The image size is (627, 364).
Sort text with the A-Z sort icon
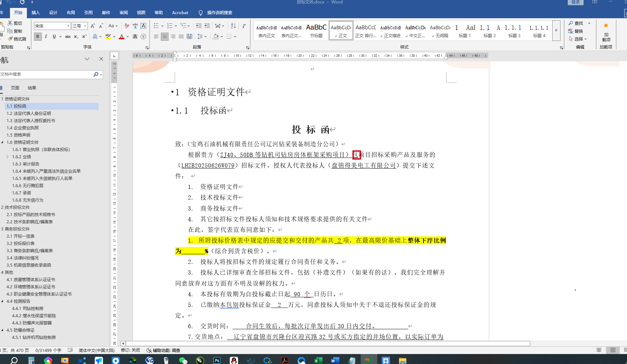tap(233, 26)
